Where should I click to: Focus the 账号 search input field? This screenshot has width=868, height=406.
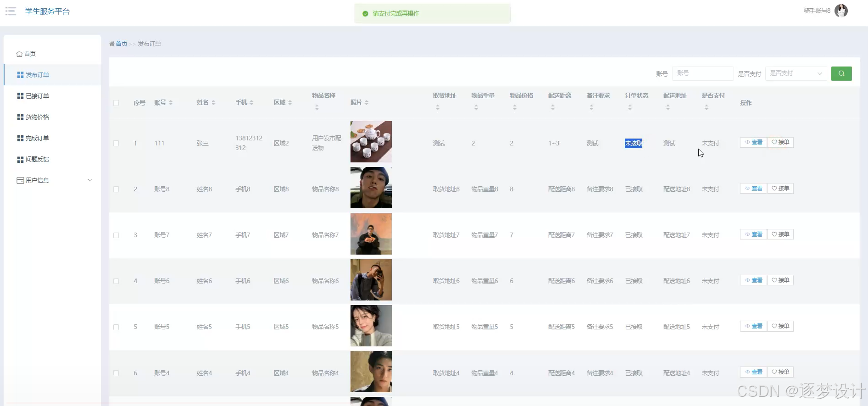(x=703, y=73)
